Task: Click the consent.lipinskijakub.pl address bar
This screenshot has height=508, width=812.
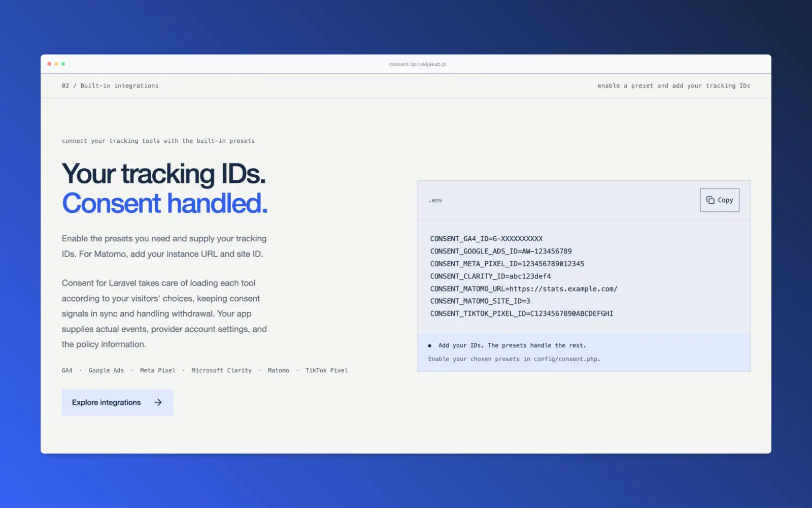Action: coord(418,64)
